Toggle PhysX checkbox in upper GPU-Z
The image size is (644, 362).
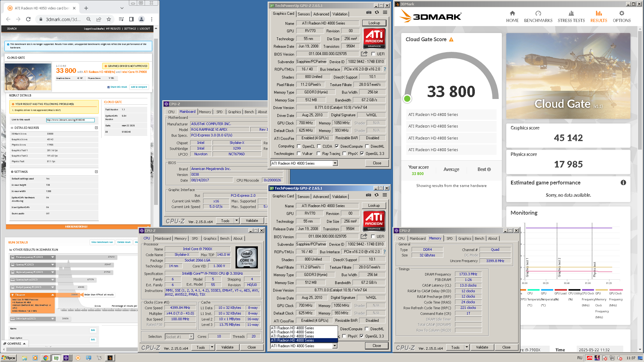coord(344,153)
